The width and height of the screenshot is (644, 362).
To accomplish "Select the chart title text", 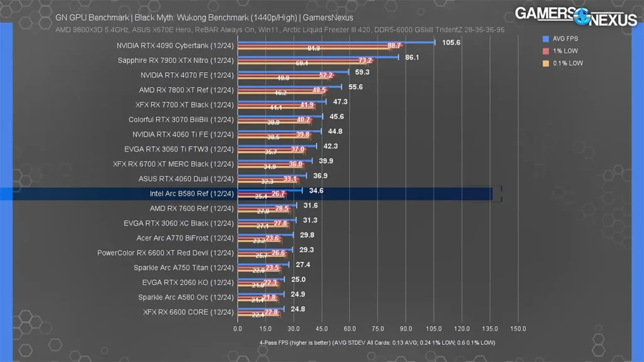I will [x=204, y=18].
